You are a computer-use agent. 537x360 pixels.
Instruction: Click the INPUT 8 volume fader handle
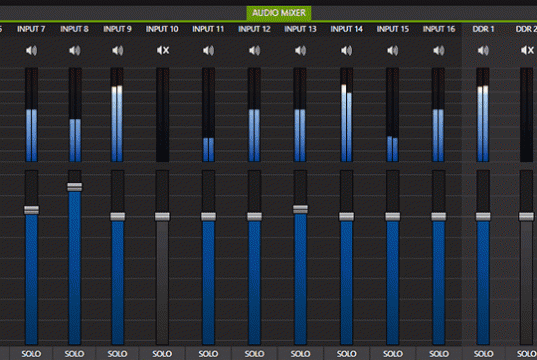pyautogui.click(x=75, y=187)
